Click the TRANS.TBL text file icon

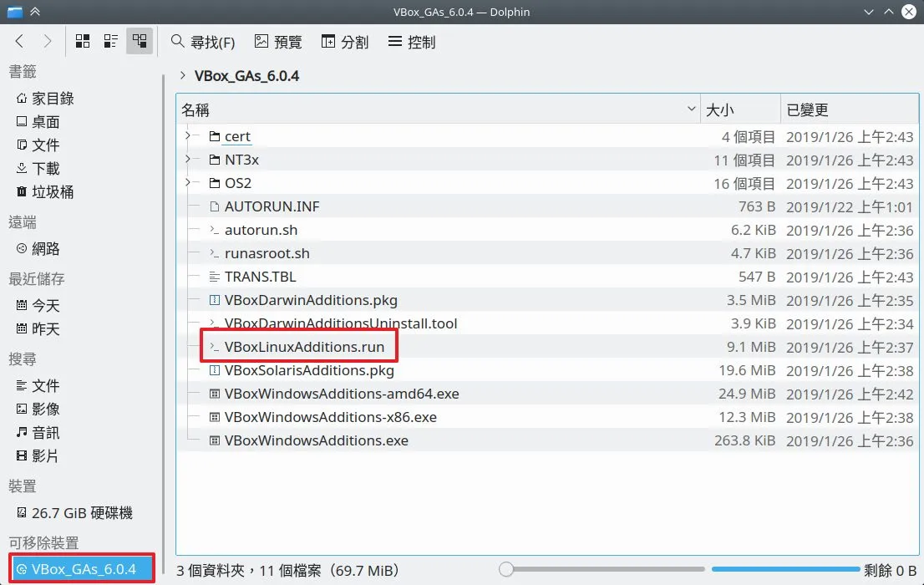tap(215, 277)
